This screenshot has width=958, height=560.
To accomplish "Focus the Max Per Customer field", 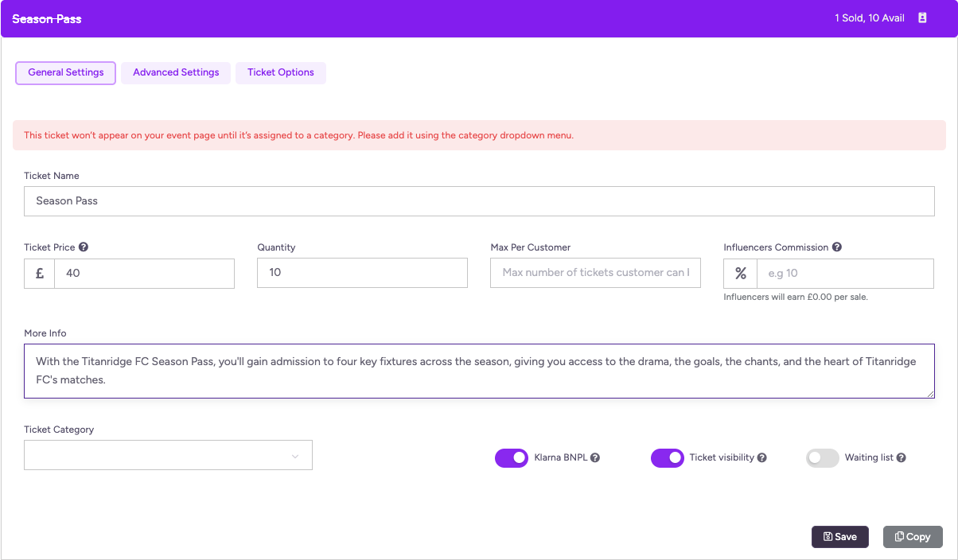I will tap(595, 273).
